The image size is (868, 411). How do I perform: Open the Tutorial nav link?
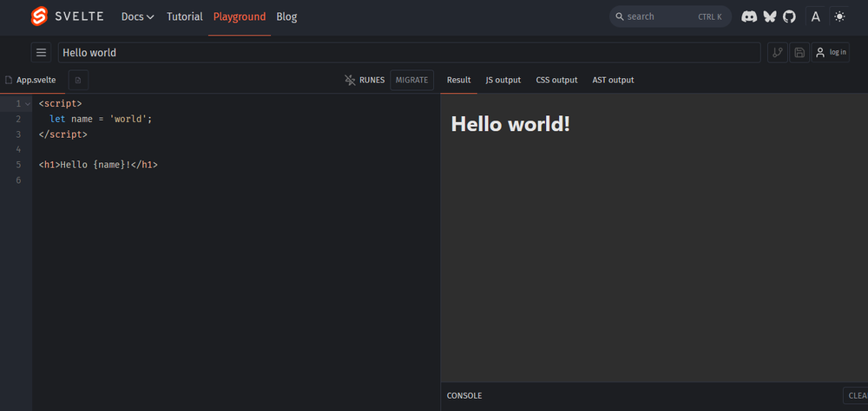point(184,16)
